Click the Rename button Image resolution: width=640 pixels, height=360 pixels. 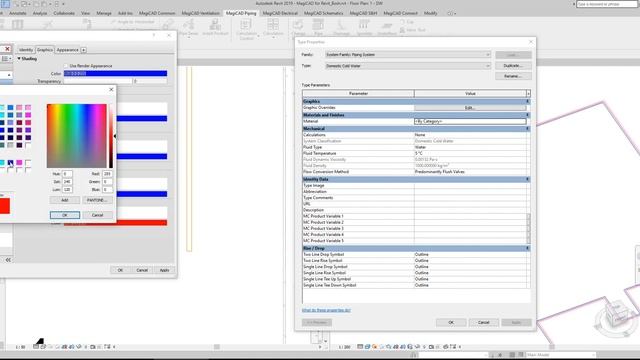tap(513, 76)
